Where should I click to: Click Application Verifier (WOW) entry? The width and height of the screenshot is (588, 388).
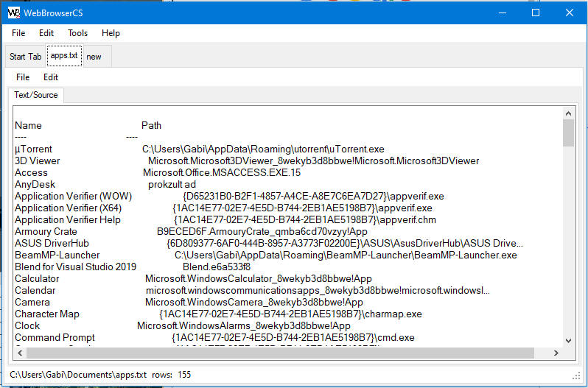[x=73, y=197]
